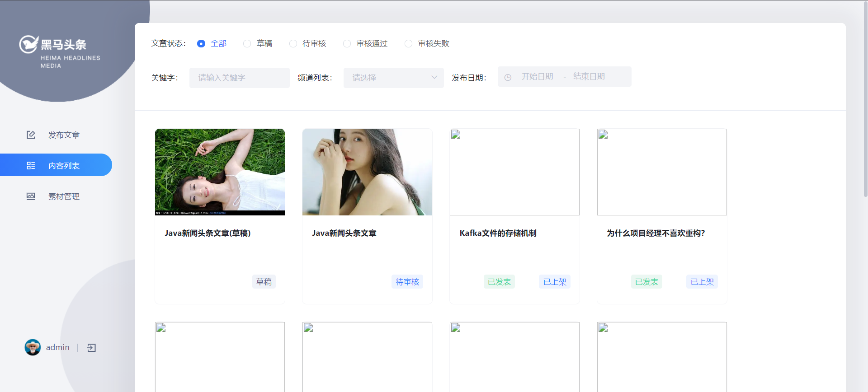Click the 结束日期 end date field

point(589,77)
